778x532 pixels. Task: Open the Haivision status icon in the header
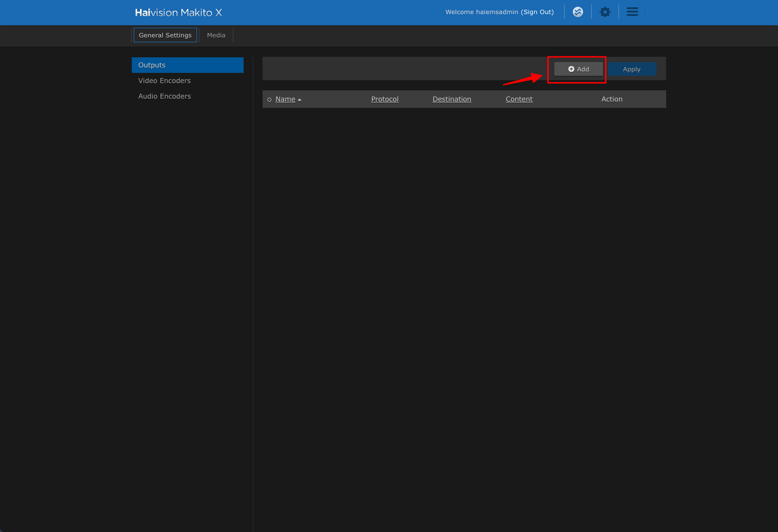click(x=578, y=12)
